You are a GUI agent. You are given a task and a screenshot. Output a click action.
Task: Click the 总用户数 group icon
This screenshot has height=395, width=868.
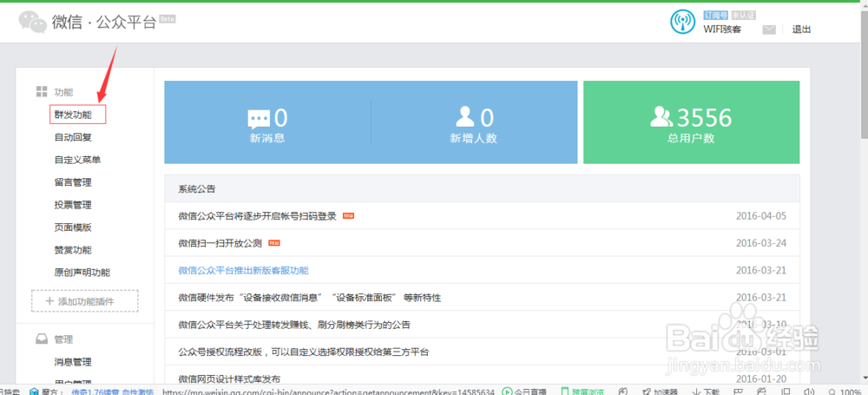[x=661, y=117]
